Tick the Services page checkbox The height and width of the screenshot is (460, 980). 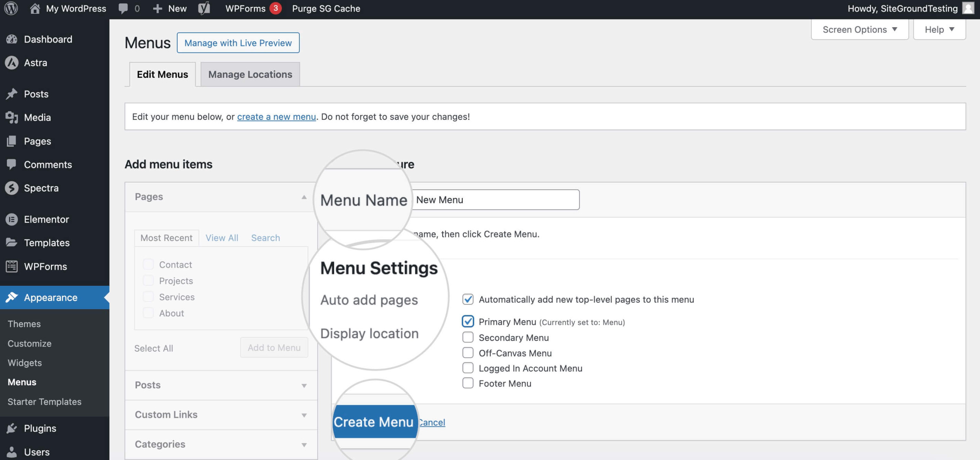tap(148, 297)
